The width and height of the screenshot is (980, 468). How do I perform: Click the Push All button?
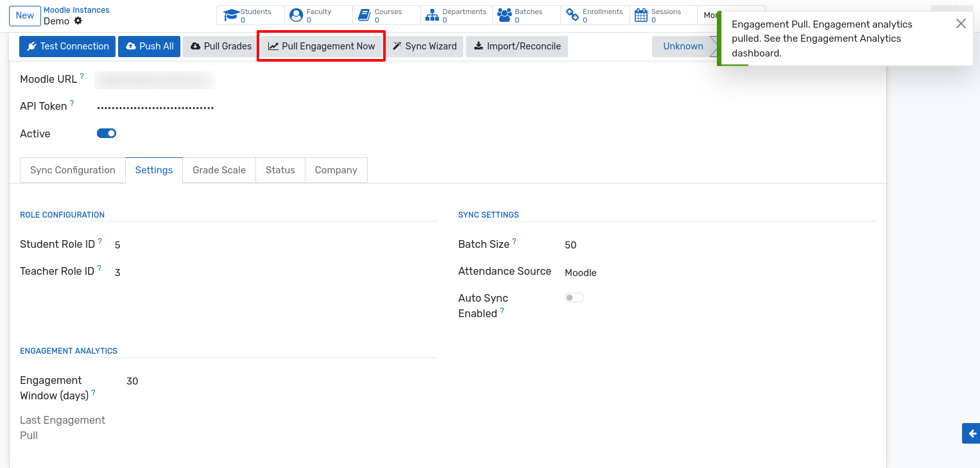[149, 46]
